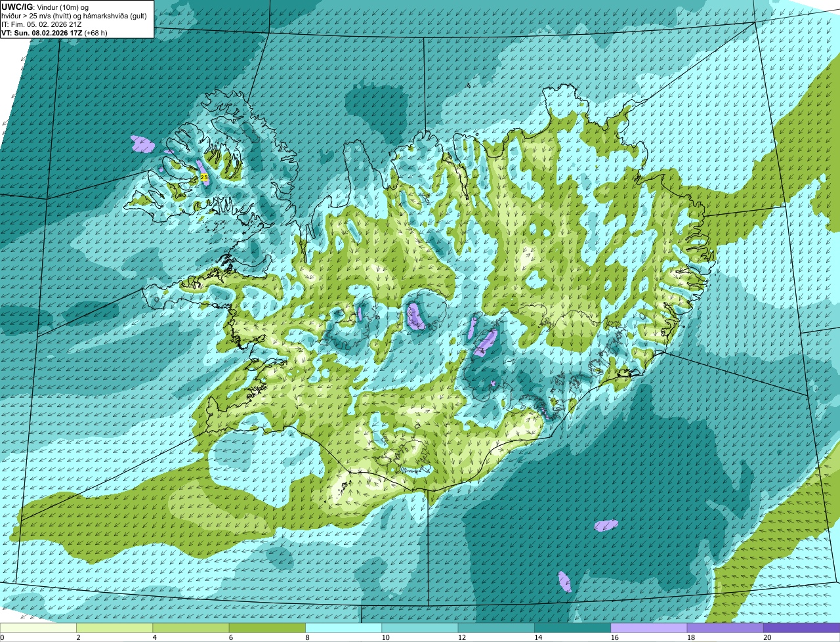Click the yellow 25 max gust marker

click(x=204, y=177)
